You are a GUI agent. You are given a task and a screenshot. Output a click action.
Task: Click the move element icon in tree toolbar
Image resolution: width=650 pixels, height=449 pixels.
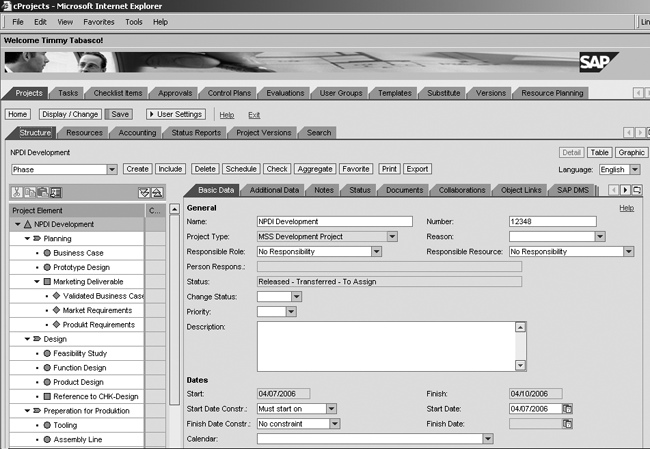56,192
